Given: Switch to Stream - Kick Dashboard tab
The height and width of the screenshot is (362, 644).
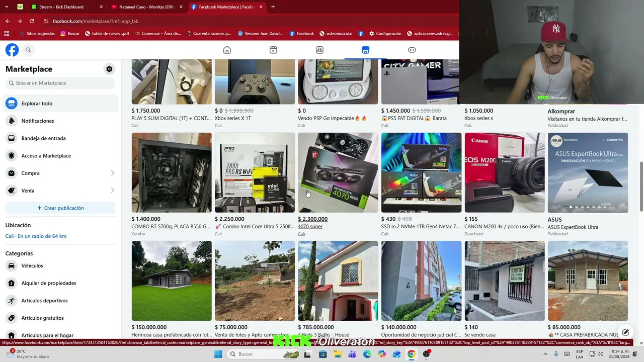Looking at the screenshot, I should click(x=66, y=7).
